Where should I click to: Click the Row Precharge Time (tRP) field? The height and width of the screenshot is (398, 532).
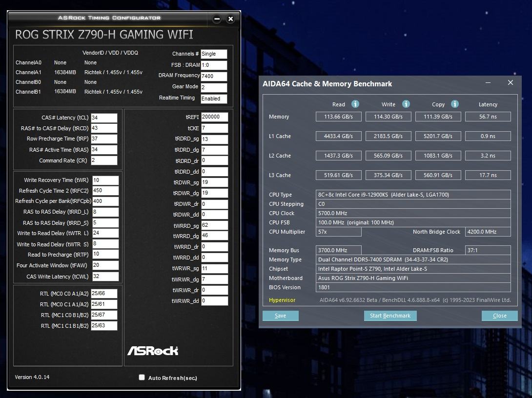tap(104, 139)
